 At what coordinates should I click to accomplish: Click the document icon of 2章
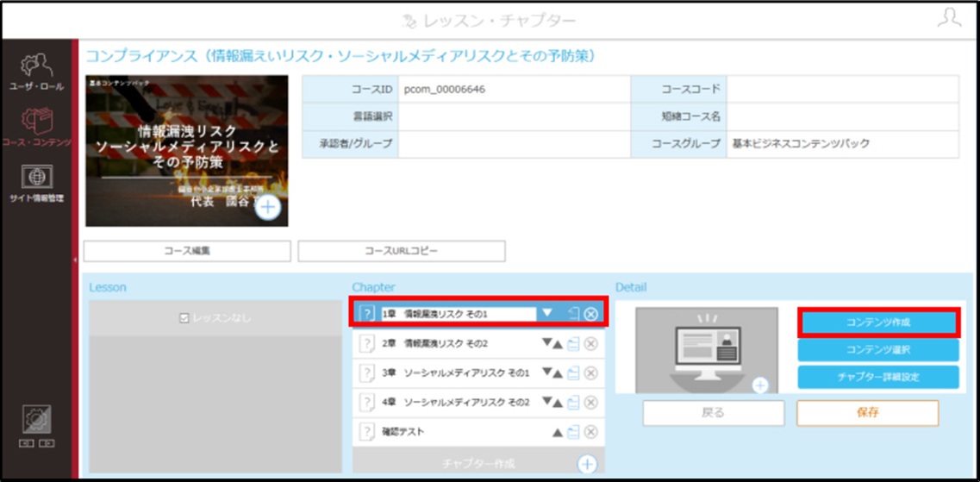(367, 344)
